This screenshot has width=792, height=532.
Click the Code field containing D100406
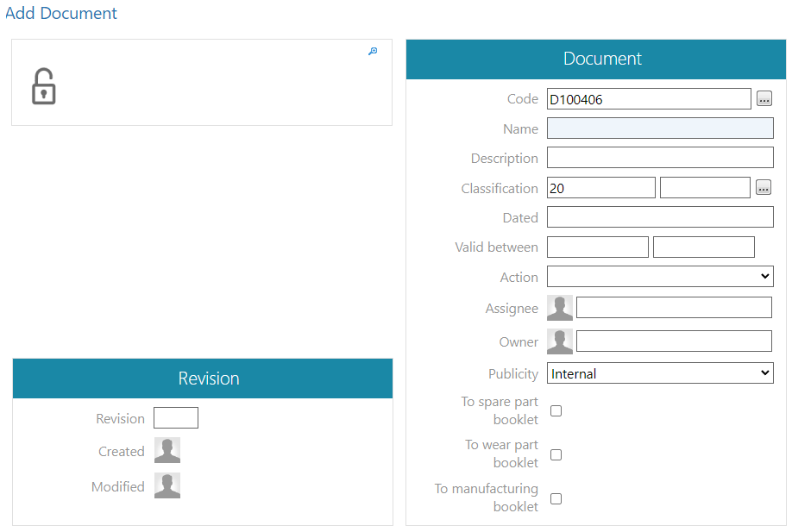(x=649, y=99)
